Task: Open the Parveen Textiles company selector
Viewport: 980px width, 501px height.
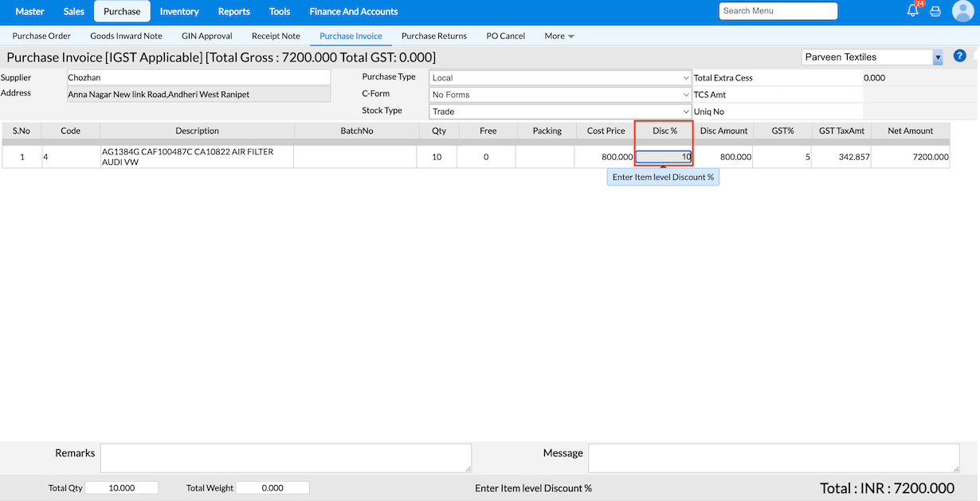Action: (872, 57)
